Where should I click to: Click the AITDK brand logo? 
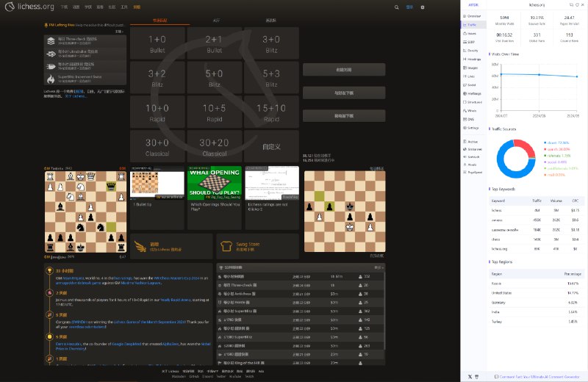click(473, 5)
